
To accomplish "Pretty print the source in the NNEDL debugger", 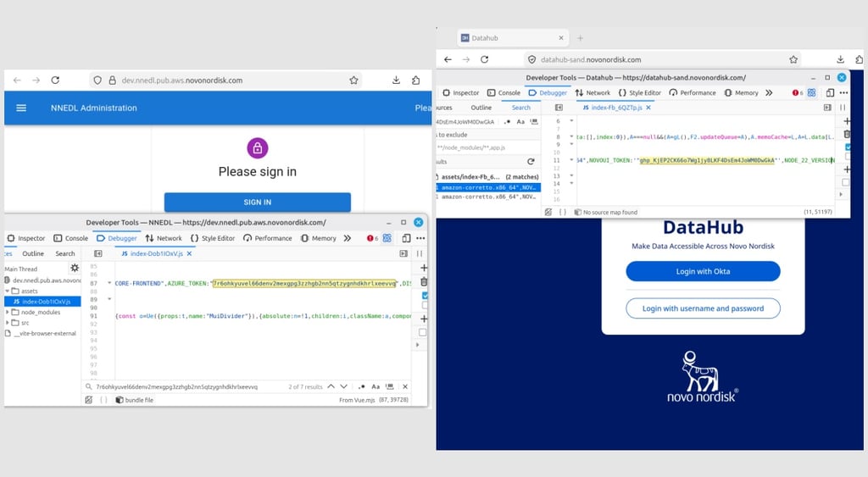I will pos(103,400).
